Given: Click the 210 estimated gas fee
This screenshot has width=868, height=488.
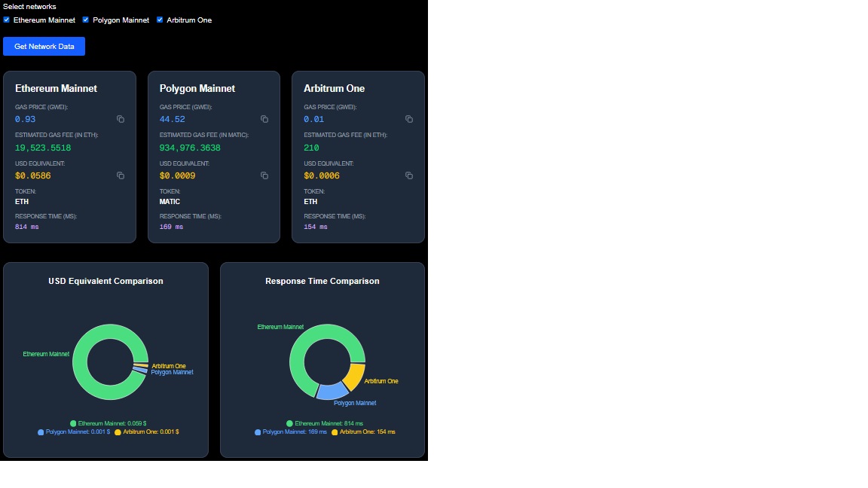Looking at the screenshot, I should [x=311, y=148].
